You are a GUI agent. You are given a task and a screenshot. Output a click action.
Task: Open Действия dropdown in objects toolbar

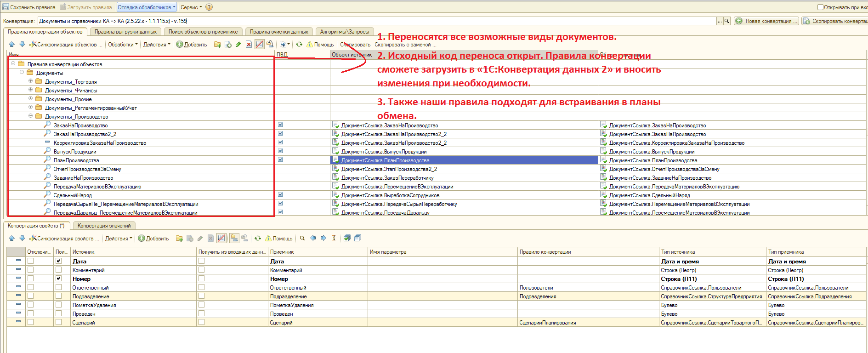[x=157, y=45]
